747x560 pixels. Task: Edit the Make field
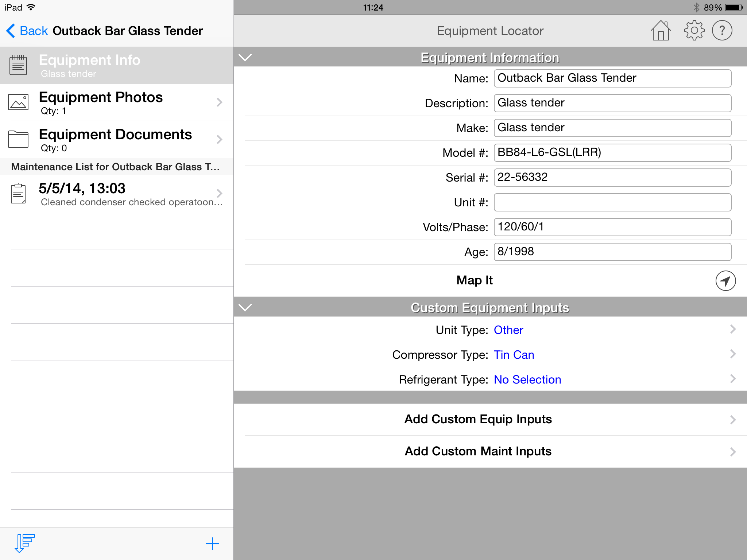(x=612, y=128)
